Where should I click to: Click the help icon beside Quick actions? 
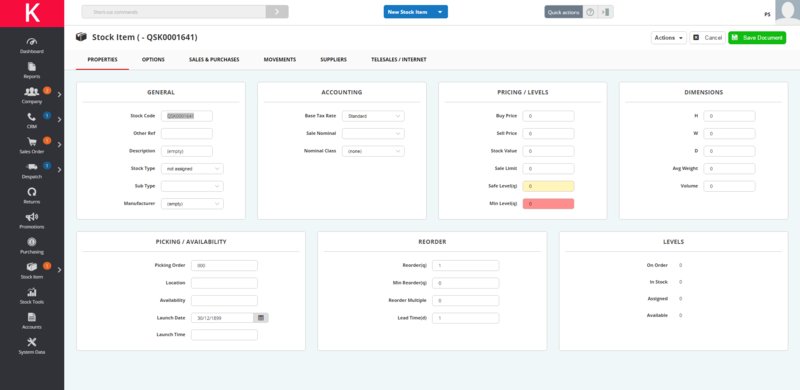point(590,12)
